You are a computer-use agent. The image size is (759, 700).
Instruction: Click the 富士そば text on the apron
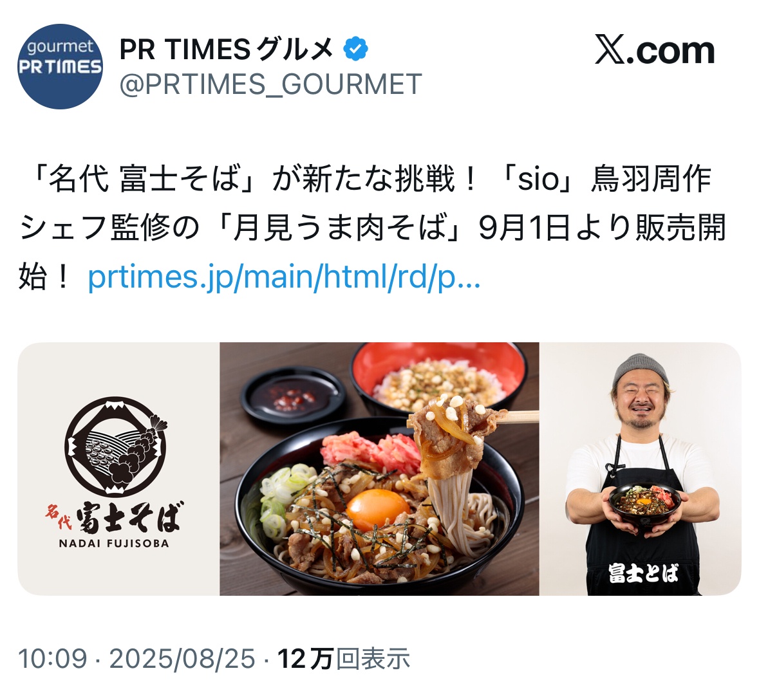point(643,573)
